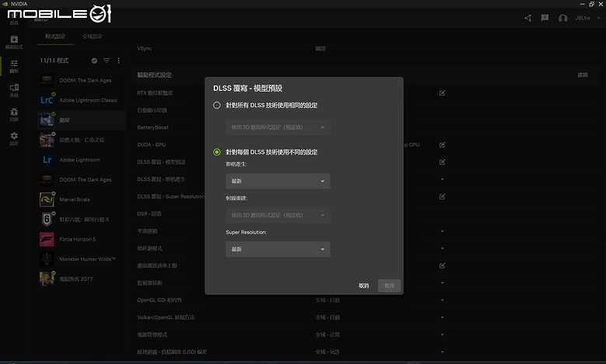606x364 pixels.
Task: Select the 劍星 game entry
Action: [81, 120]
